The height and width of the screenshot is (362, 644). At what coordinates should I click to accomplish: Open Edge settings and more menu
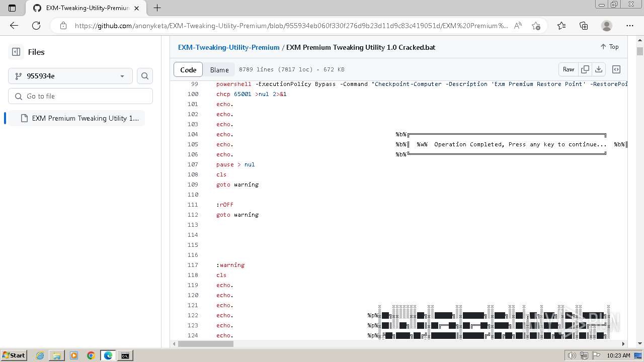pyautogui.click(x=629, y=26)
